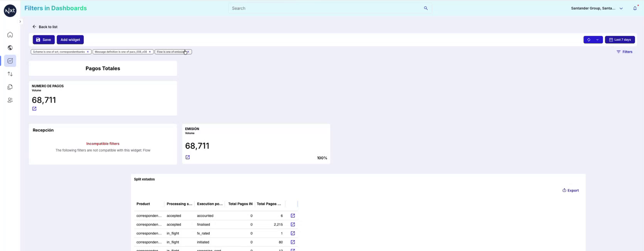
Task: Open the notifications bell
Action: pyautogui.click(x=635, y=8)
